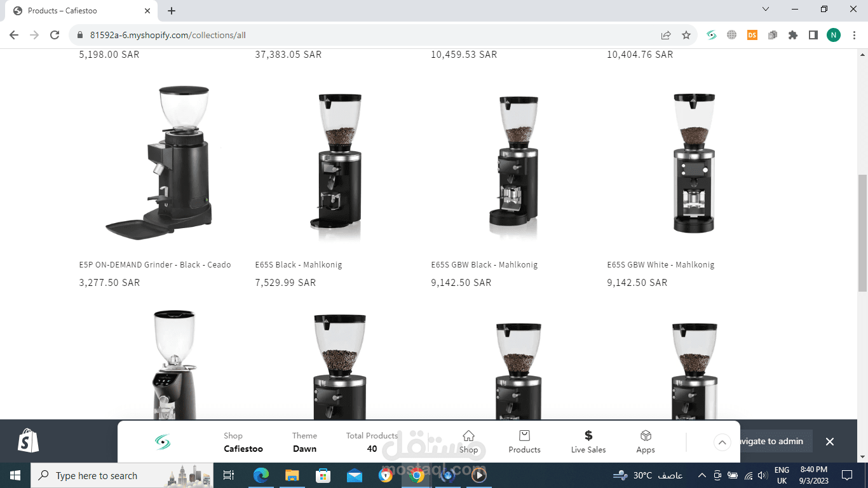Viewport: 868px width, 488px height.
Task: Open the N profile avatar
Action: pos(834,35)
